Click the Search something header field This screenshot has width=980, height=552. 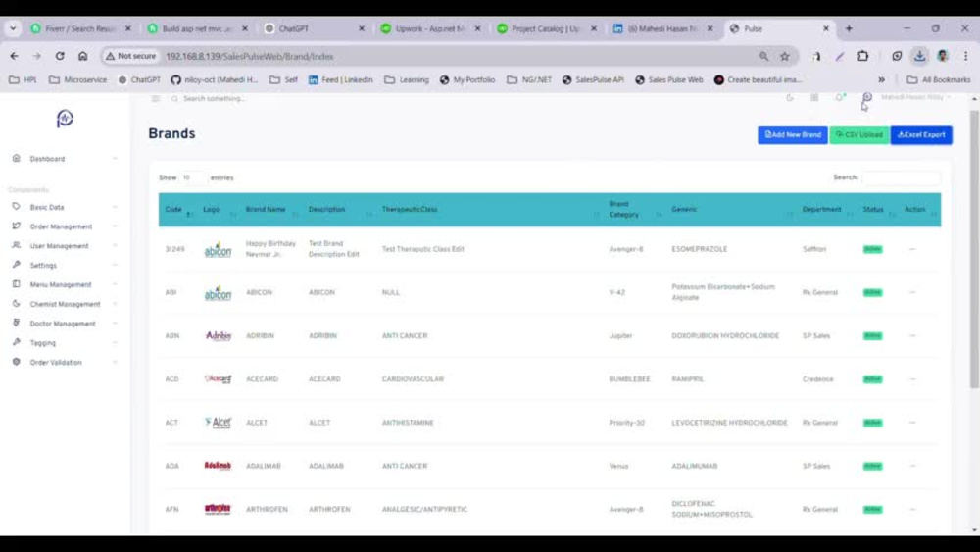pyautogui.click(x=214, y=98)
